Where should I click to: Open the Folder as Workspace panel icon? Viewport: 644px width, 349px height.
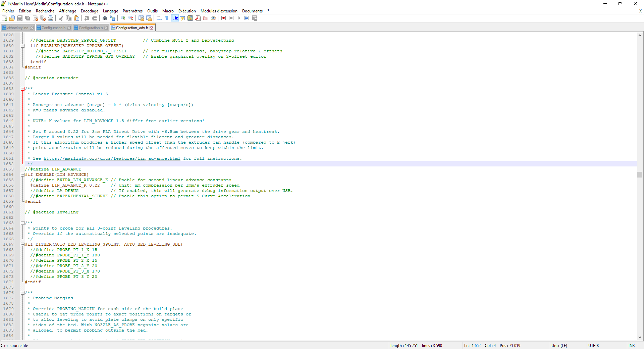[x=206, y=18]
